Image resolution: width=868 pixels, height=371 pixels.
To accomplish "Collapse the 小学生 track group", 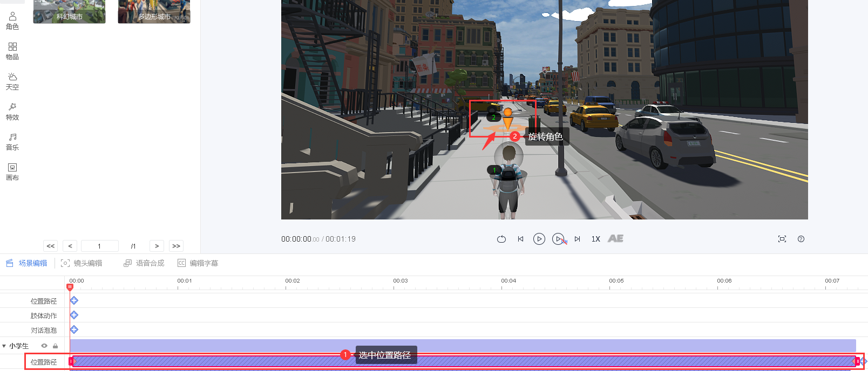I will [4, 346].
